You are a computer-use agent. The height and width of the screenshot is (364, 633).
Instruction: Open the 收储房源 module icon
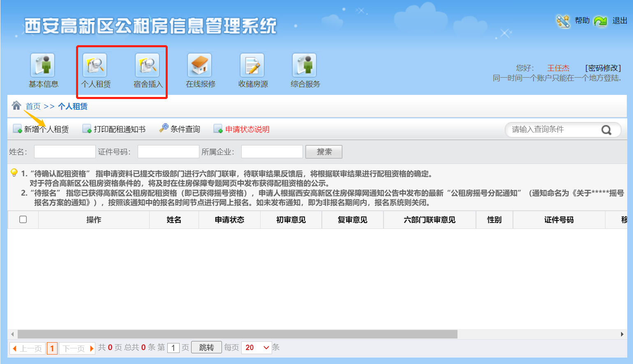click(x=252, y=65)
